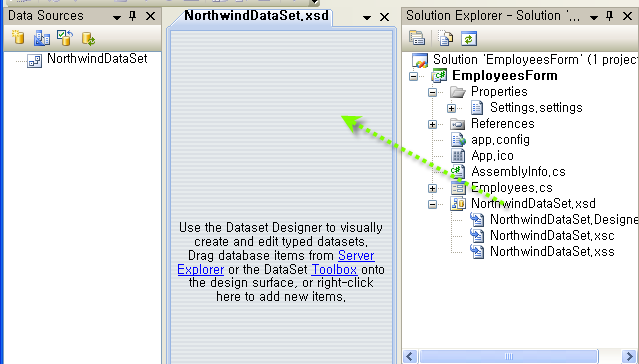Select the EmployeesForm project node
The width and height of the screenshot is (639, 364).
coord(495,76)
